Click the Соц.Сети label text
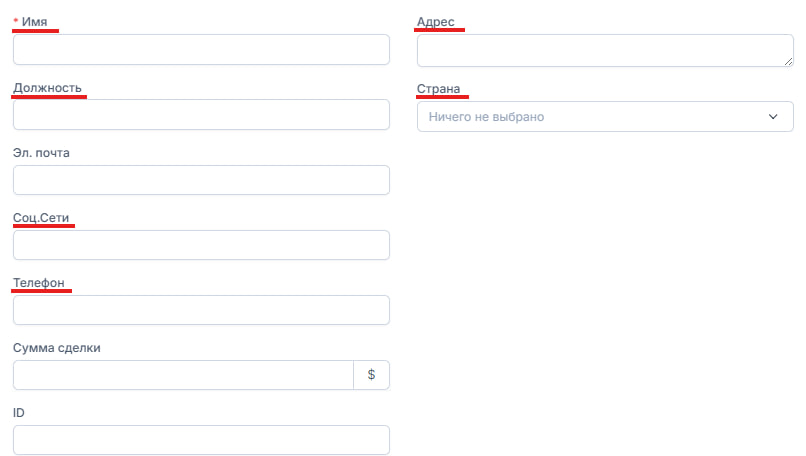 coord(41,217)
